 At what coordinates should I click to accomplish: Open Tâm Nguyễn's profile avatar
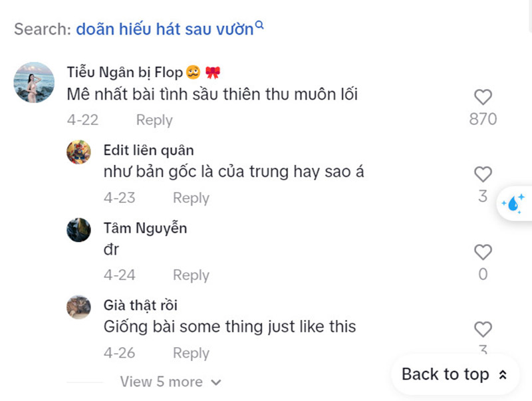coord(79,229)
